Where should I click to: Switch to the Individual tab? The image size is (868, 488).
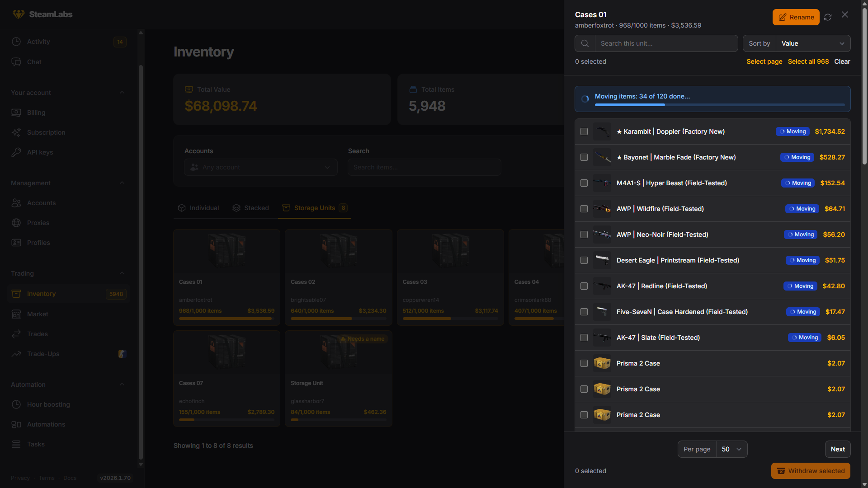(198, 208)
